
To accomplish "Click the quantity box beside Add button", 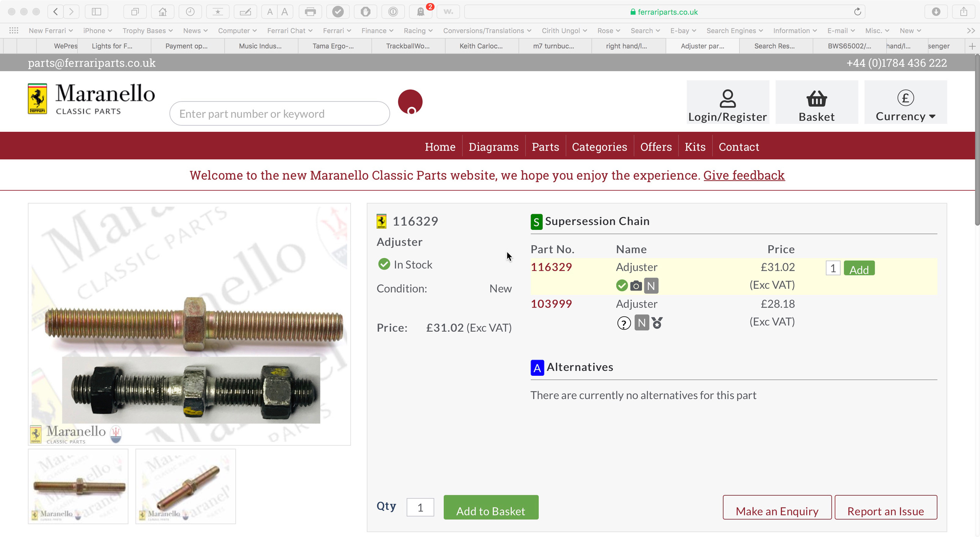I will (x=833, y=268).
